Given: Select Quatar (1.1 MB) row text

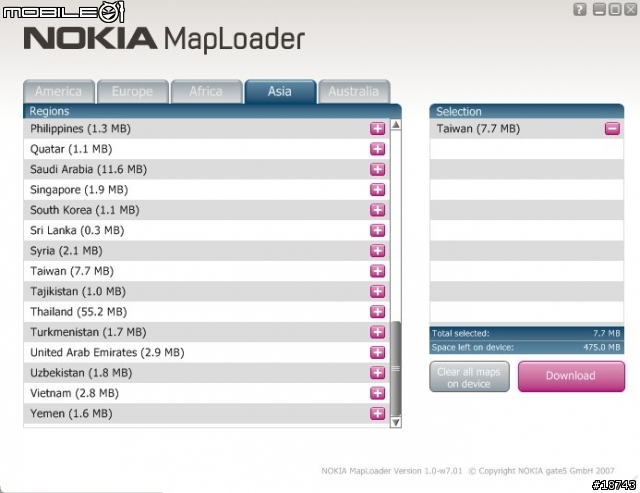Looking at the screenshot, I should point(71,149).
